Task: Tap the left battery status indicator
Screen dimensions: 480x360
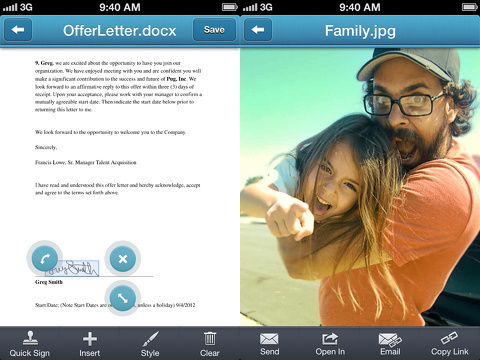Action: click(229, 7)
